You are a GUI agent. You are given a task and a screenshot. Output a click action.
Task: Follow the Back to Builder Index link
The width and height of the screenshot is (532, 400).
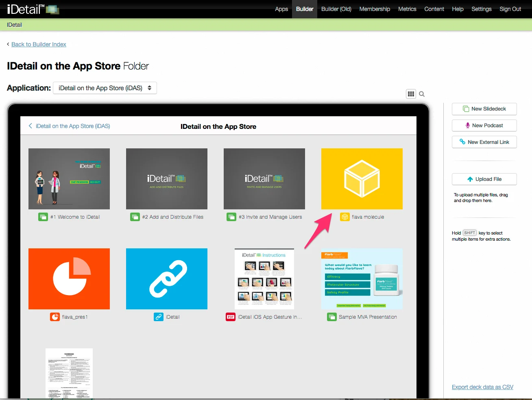(x=39, y=44)
